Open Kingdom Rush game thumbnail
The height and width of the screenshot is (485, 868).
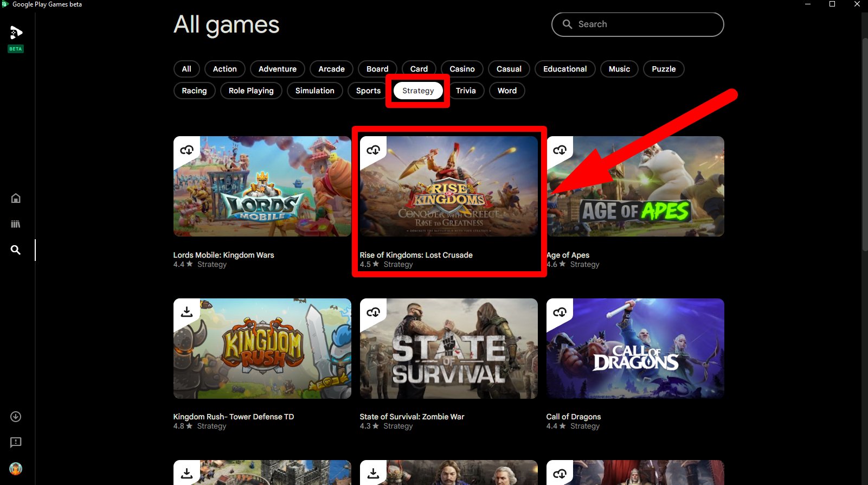(x=262, y=348)
